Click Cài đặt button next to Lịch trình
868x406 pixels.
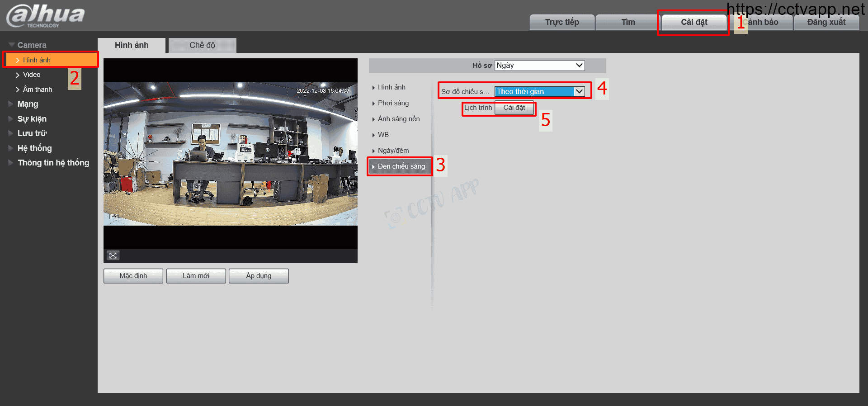514,108
